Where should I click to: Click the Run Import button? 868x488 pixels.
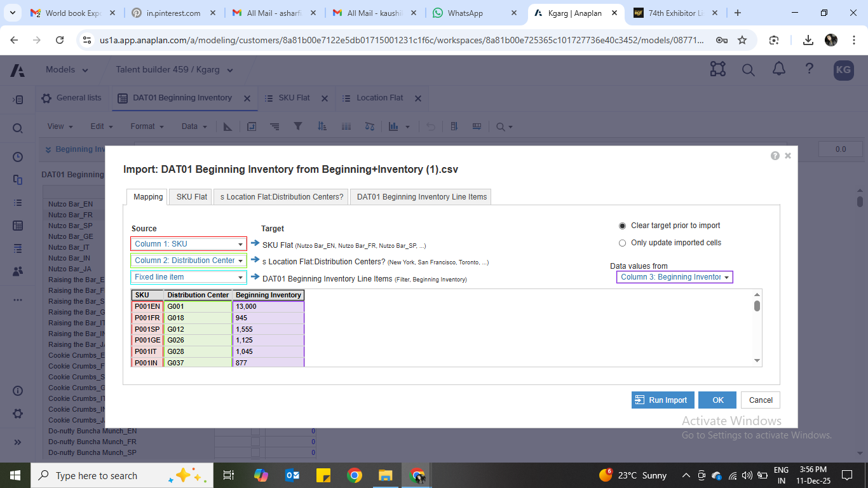coord(663,400)
